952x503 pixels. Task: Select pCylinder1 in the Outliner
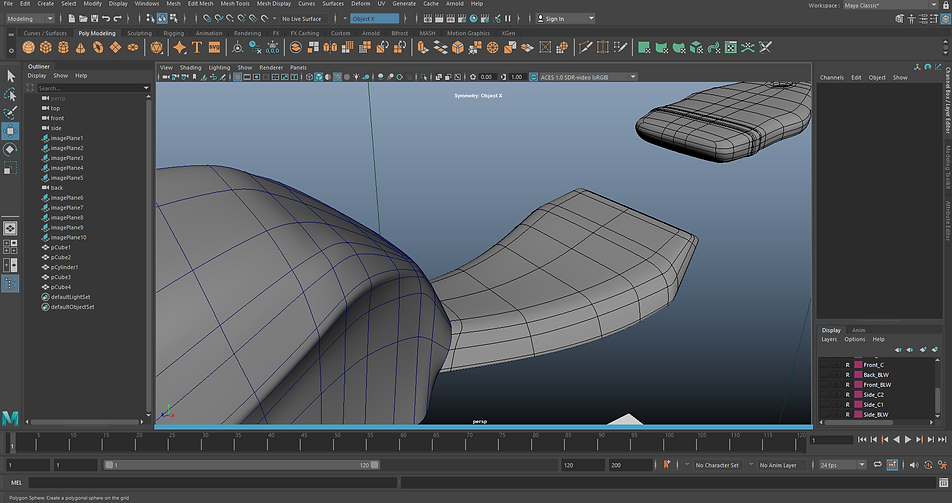[x=64, y=267]
